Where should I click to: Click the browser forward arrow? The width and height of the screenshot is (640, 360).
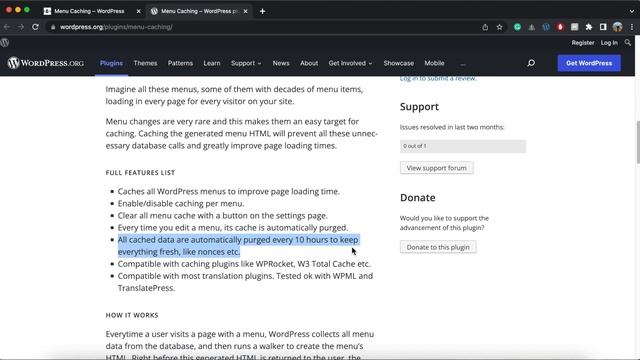[21, 27]
